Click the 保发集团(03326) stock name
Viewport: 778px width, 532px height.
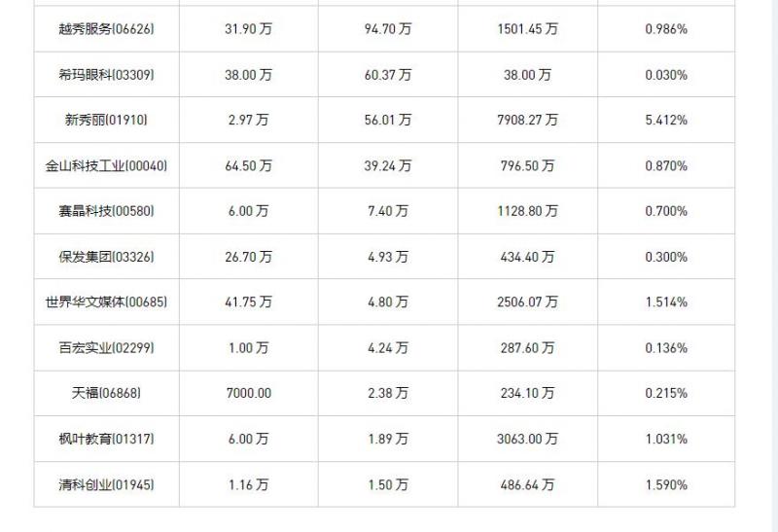pos(106,257)
